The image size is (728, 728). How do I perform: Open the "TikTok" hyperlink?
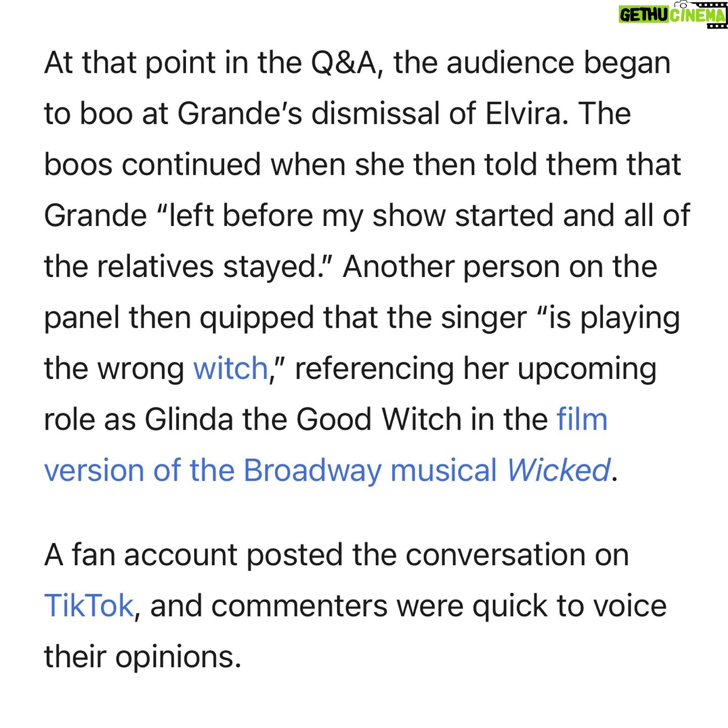coord(88,606)
